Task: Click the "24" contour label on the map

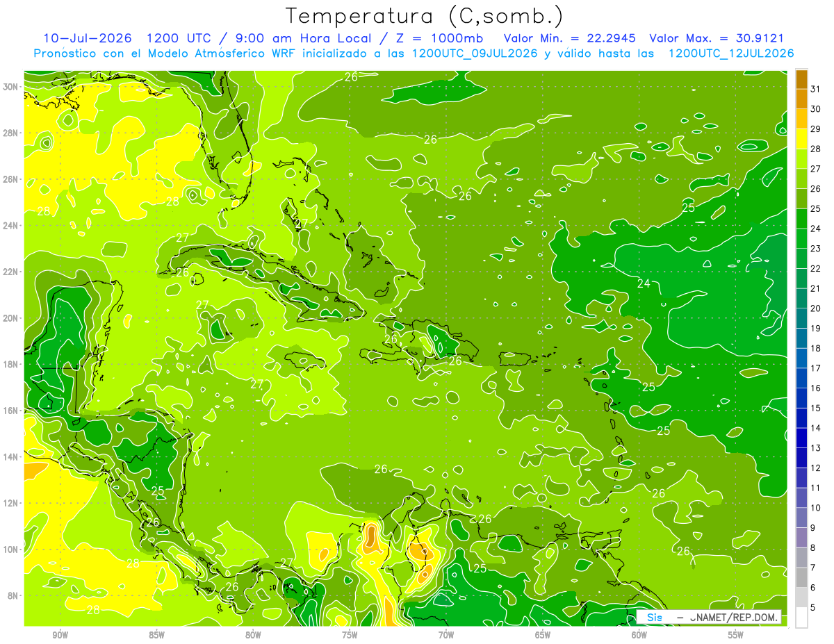Action: pos(644,283)
